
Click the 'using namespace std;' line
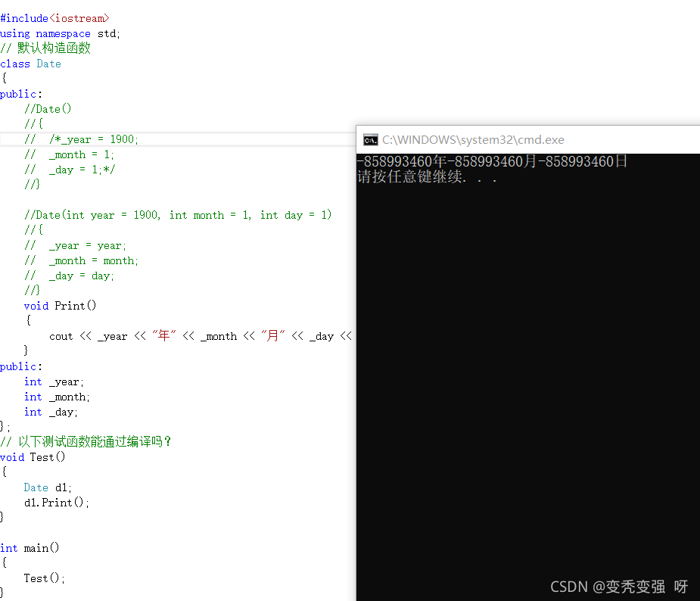(60, 33)
